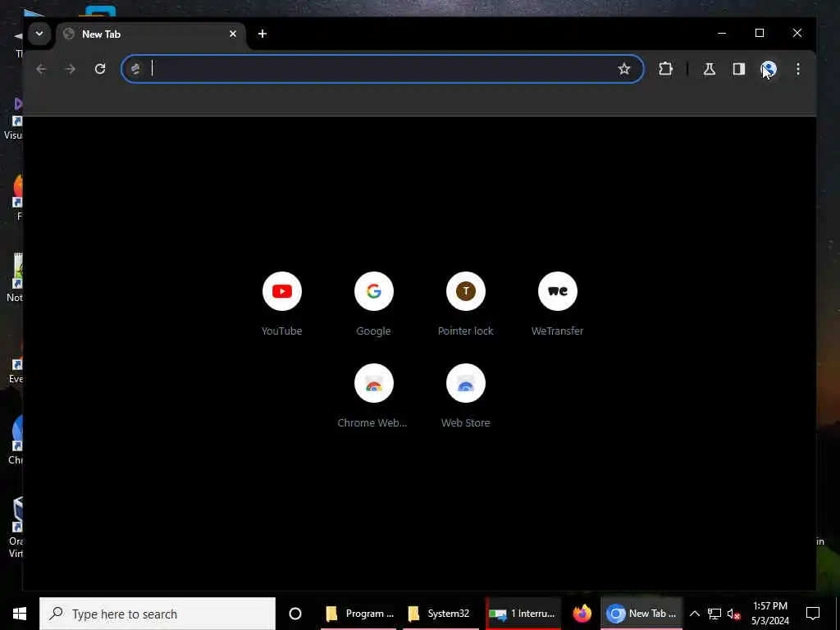Expand the tab search dropdown
The height and width of the screenshot is (630, 840).
pos(39,34)
